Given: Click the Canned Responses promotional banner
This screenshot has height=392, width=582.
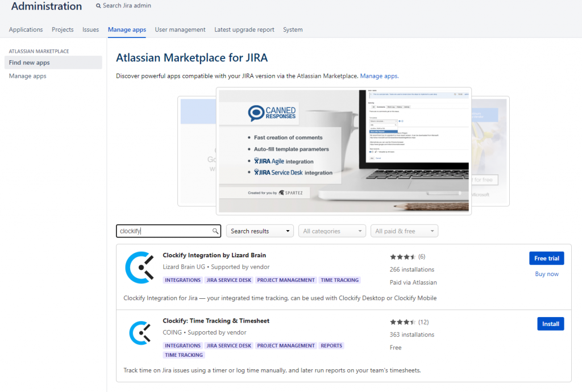Looking at the screenshot, I should (x=343, y=151).
